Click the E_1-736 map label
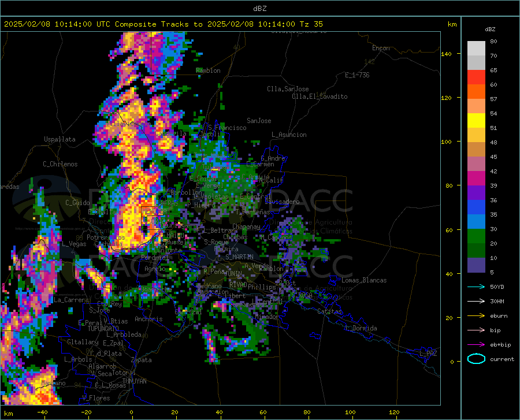This screenshot has width=520, height=420. (x=357, y=75)
